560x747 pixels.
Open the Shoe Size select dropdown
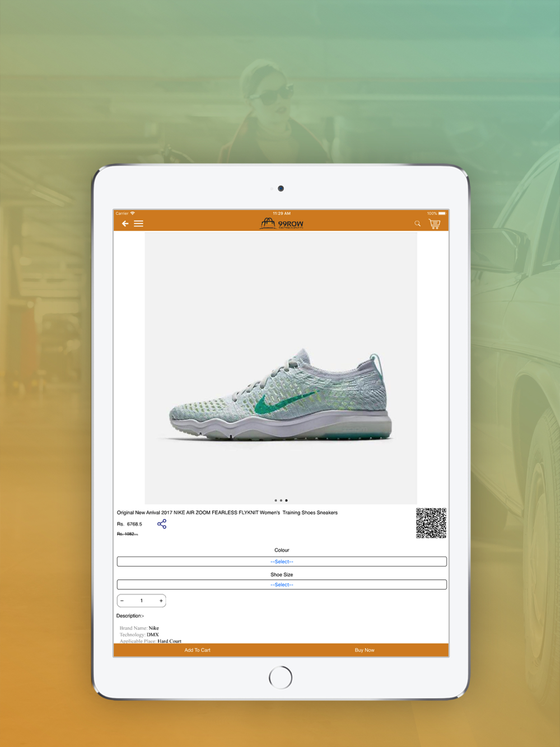click(x=282, y=585)
